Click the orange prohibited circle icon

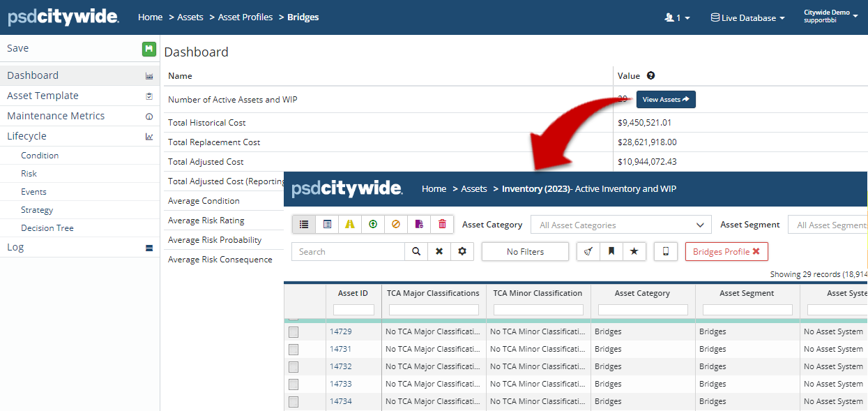coord(396,224)
